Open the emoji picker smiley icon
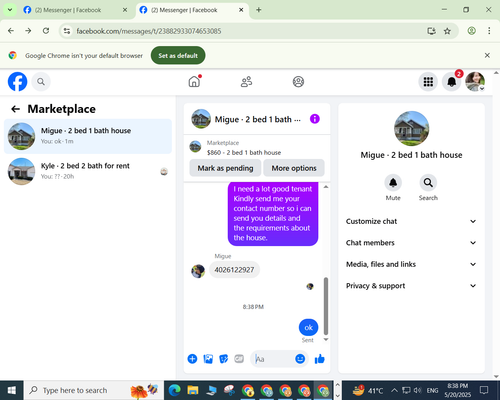 pos(300,359)
